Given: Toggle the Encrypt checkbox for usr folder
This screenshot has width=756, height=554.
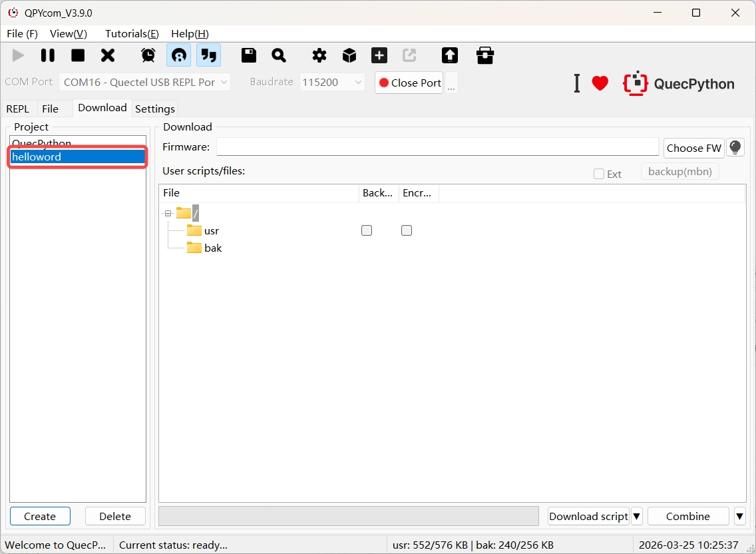Looking at the screenshot, I should (x=407, y=230).
